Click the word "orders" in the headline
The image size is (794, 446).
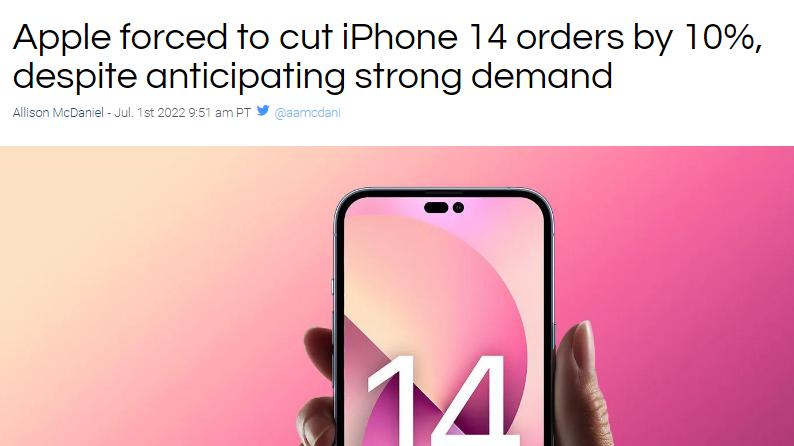(570, 37)
